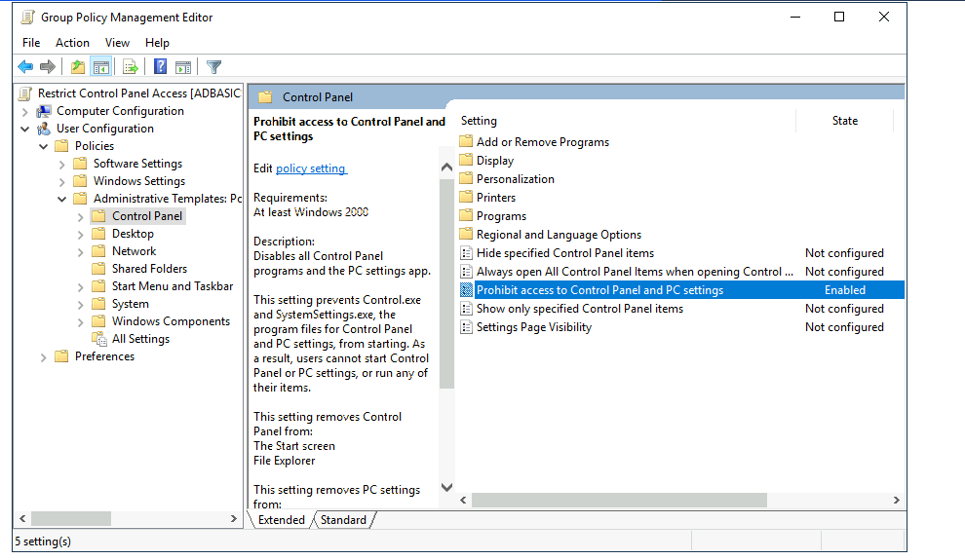
Task: Open the File menu
Action: (31, 43)
